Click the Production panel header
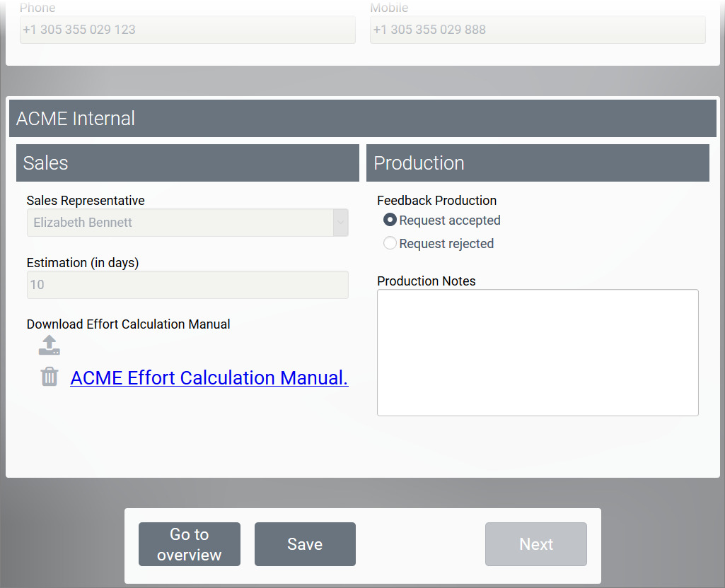 pyautogui.click(x=538, y=163)
